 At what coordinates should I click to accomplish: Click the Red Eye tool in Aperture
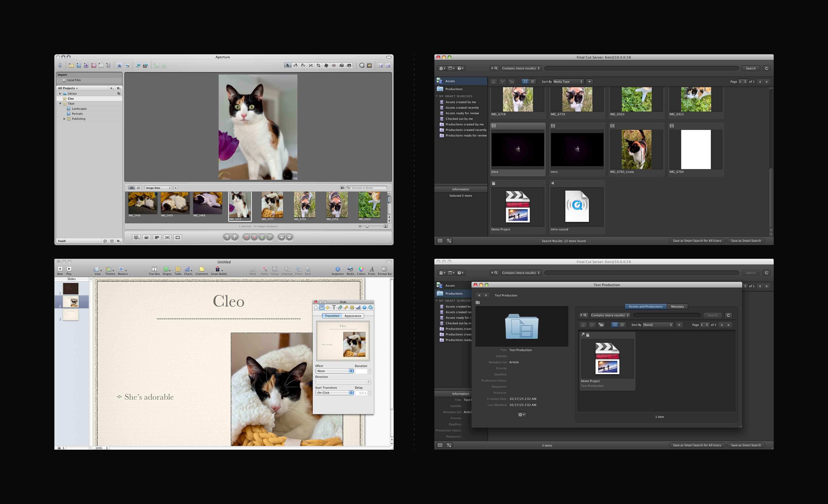pyautogui.click(x=334, y=66)
